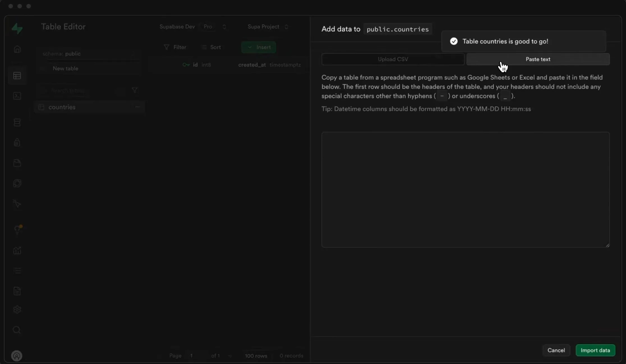Image resolution: width=626 pixels, height=364 pixels.
Task: Switch to the Upload CSV tab
Action: 393,59
